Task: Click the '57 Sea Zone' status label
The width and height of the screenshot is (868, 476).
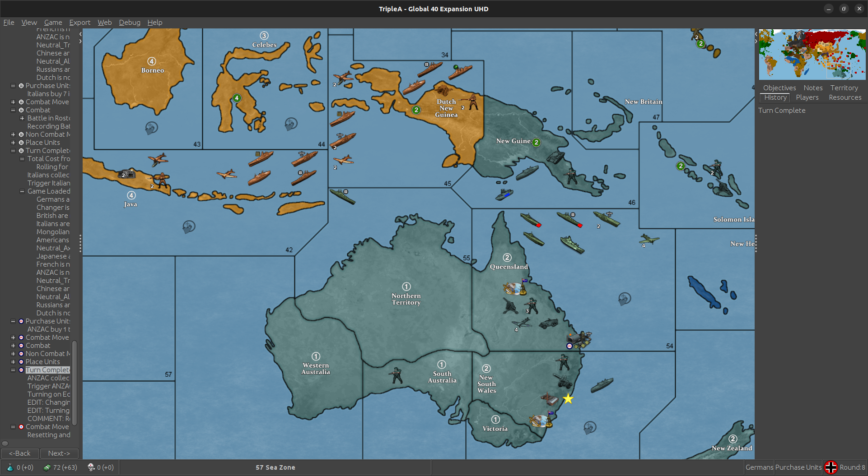Action: tap(275, 467)
